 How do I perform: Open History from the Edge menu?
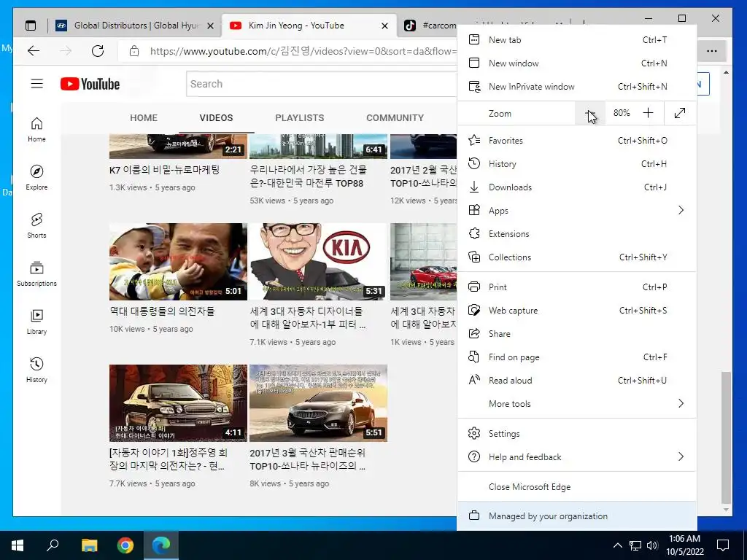click(576, 164)
